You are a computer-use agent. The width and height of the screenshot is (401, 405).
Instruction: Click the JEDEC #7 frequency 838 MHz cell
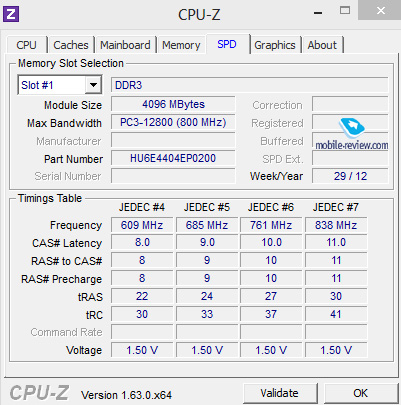[x=336, y=225]
